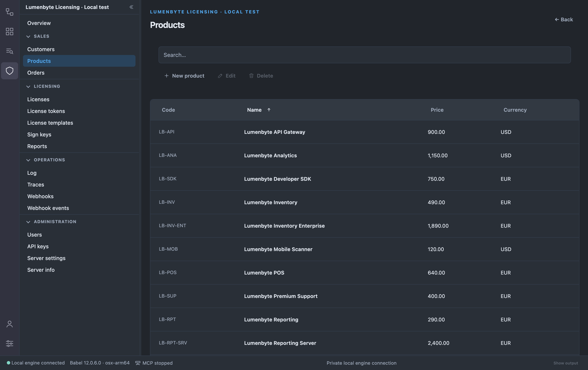The width and height of the screenshot is (588, 370).
Task: Open Overview in the sidebar
Action: tap(79, 23)
